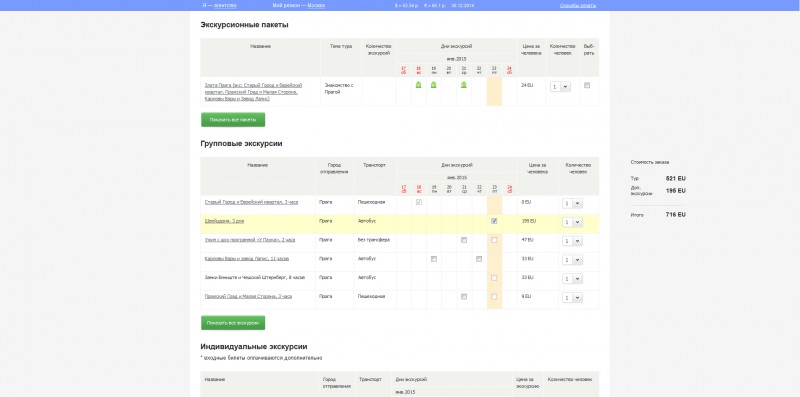
Task: Check day 23 box for Замки excursion, 8 часов
Action: click(x=494, y=278)
